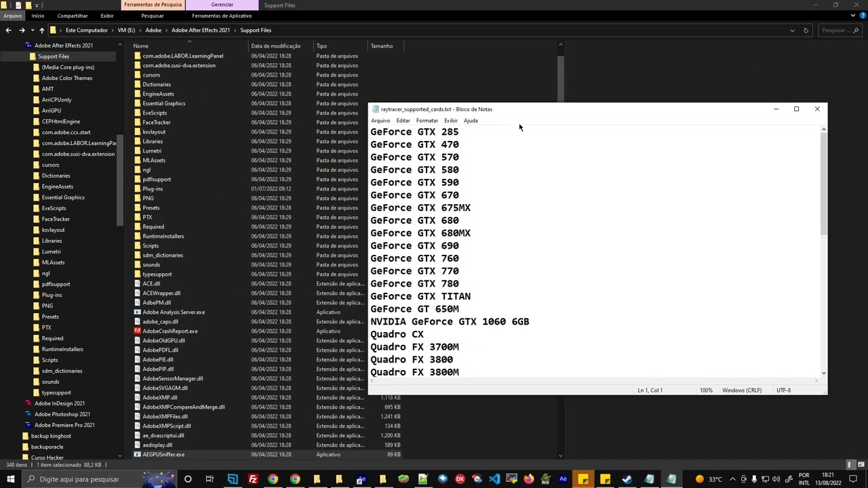Viewport: 868px width, 488px height.
Task: Select the Plug-ins folder icon in file list
Action: [138, 189]
